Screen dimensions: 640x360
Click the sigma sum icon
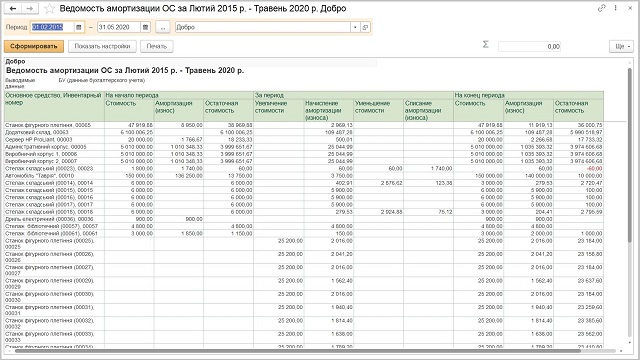pos(485,44)
